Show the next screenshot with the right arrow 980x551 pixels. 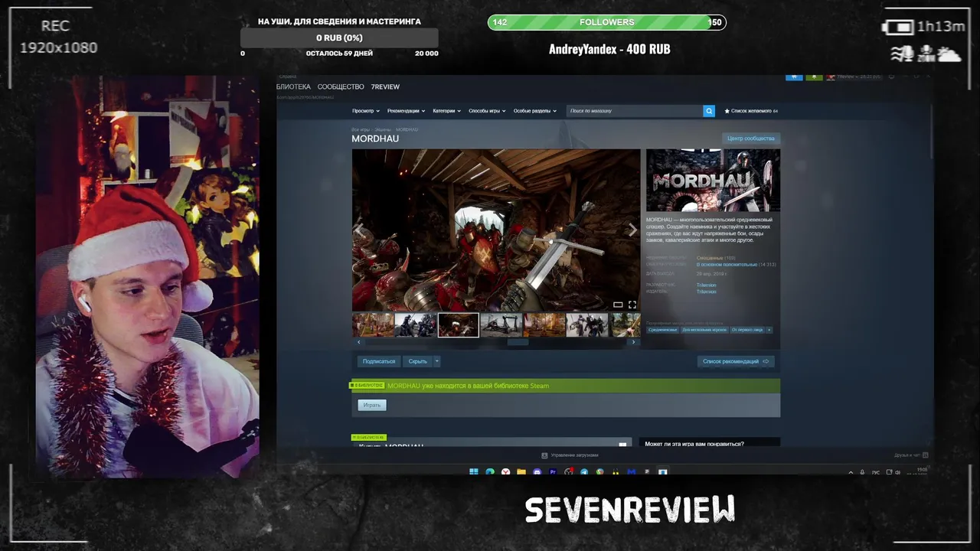632,230
